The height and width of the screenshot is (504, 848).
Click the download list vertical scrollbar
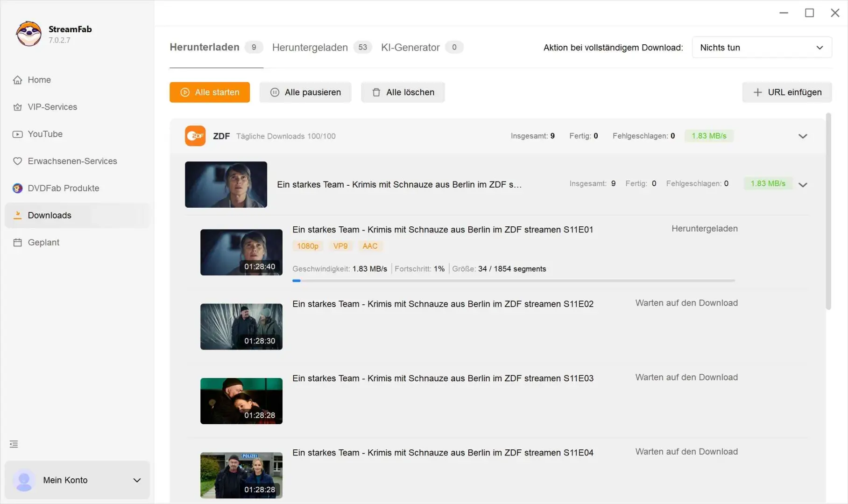[x=828, y=211]
